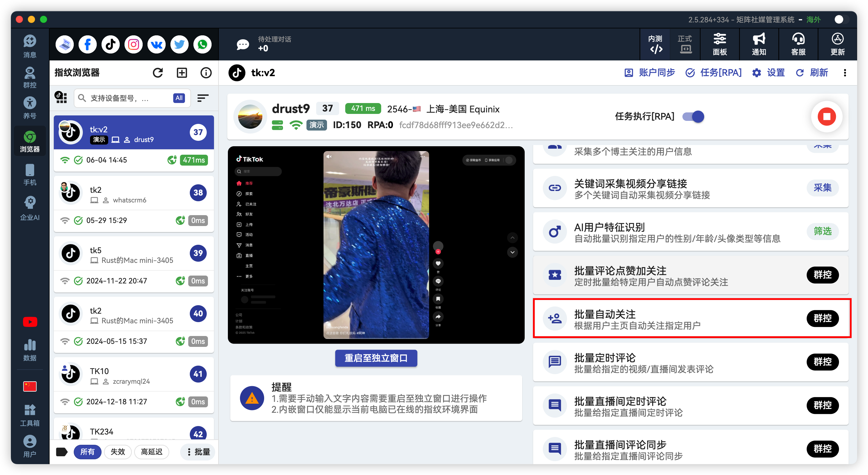
Task: Add a new fingerprint browser environment
Action: (x=182, y=73)
